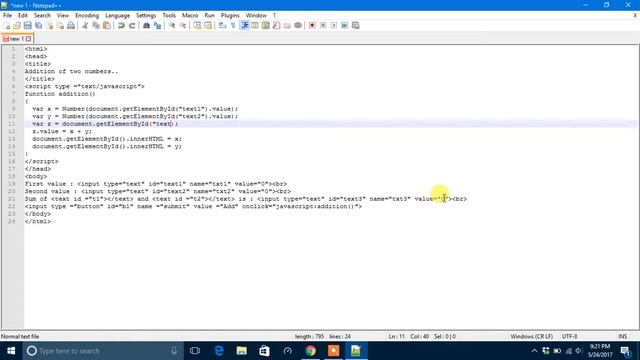Click the 'UTF-8' encoding status field
Viewport: 640px width, 360px height.
569,336
